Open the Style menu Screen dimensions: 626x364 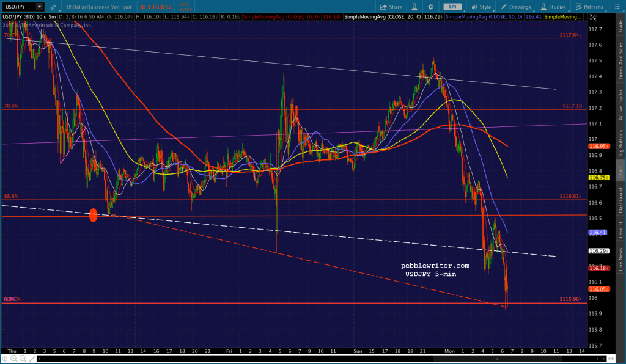482,7
